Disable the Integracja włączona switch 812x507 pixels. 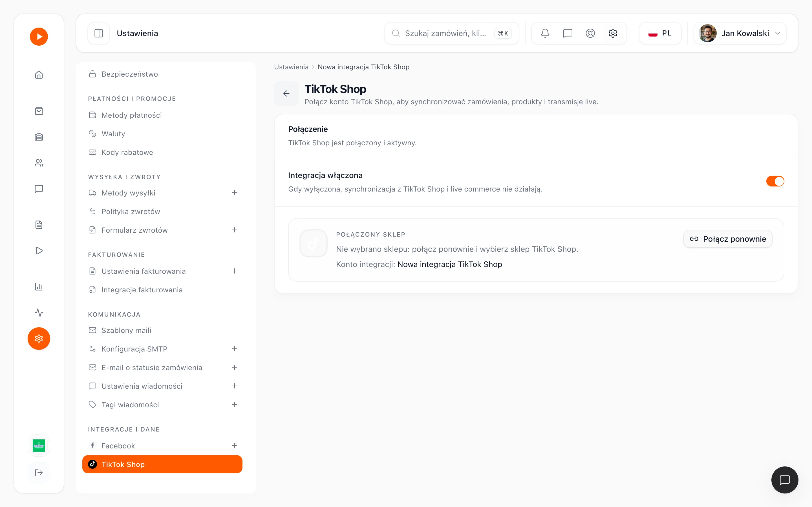(x=775, y=181)
